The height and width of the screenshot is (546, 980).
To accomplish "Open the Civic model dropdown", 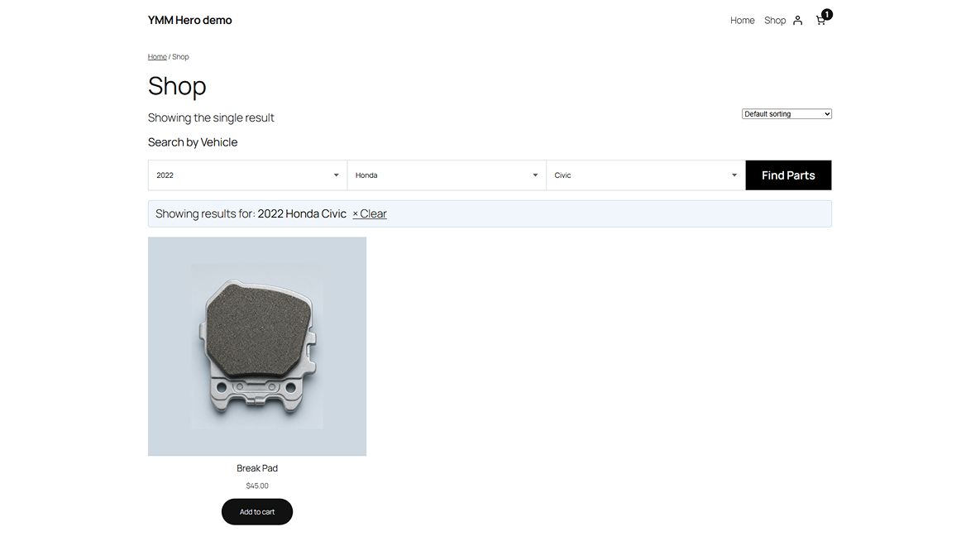I will (x=646, y=175).
